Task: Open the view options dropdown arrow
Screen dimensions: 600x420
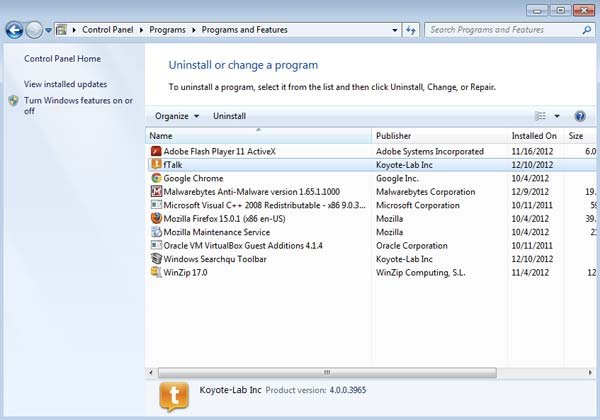Action: 557,116
